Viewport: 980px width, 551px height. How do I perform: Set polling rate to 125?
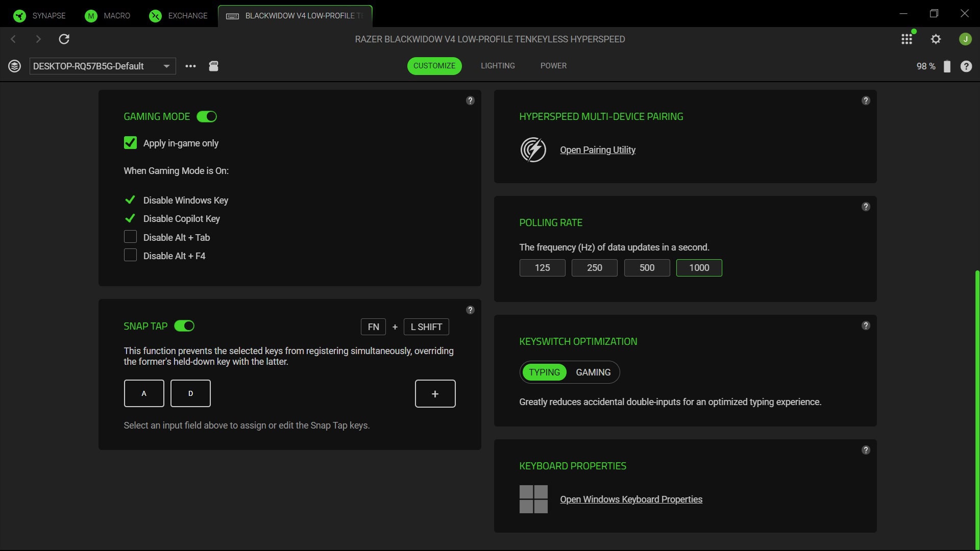[x=543, y=268]
